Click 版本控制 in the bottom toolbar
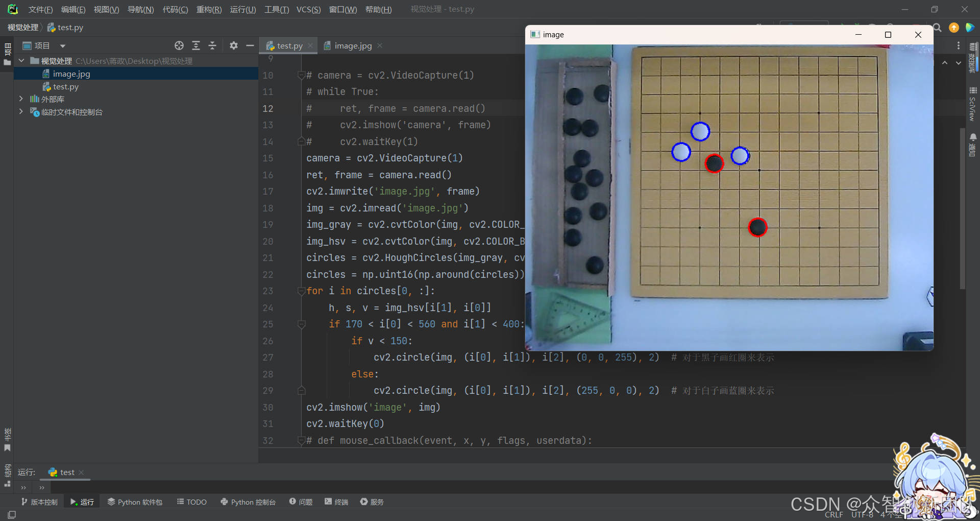980x521 pixels. click(x=39, y=502)
